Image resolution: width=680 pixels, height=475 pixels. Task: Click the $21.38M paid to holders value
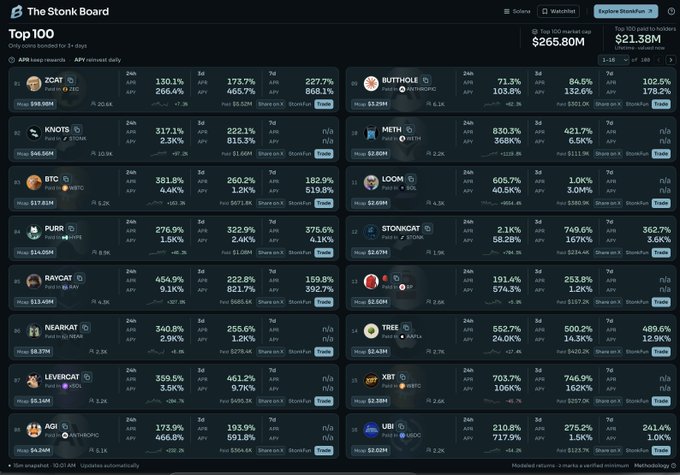[638, 39]
